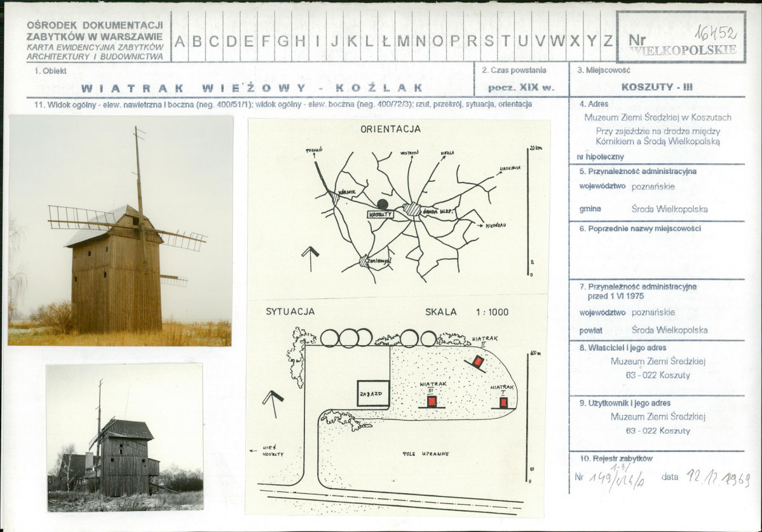This screenshot has height=532, width=762.
Task: Click the Wiatrak Wieżowy - Koźlak title
Action: 252,88
